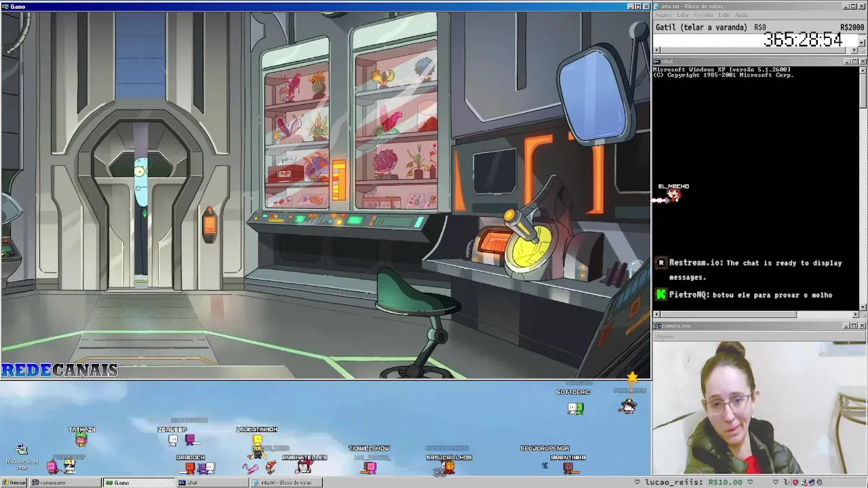
Task: Click the 'lucao_reiis: R$10.00' donation ticker
Action: click(x=694, y=483)
